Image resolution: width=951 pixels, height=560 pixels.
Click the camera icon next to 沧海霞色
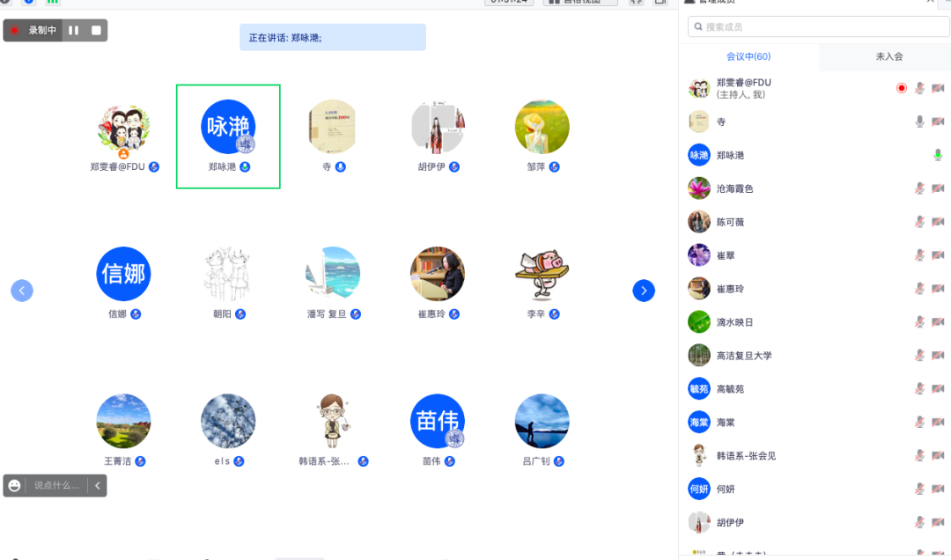click(939, 188)
